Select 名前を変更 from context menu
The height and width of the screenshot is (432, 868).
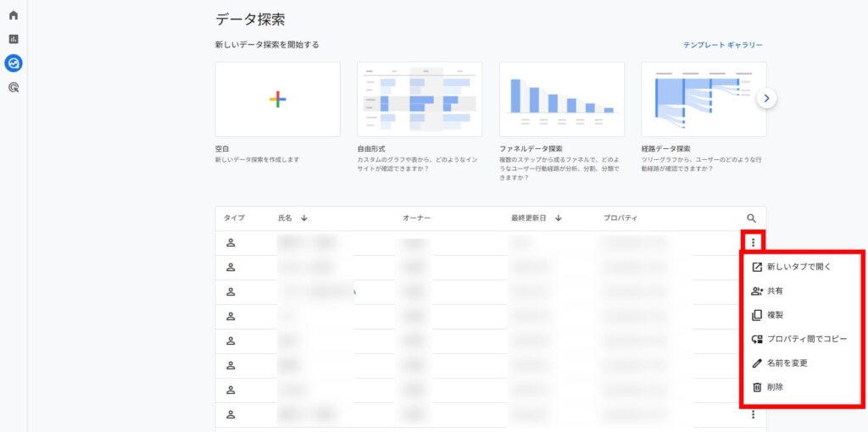[786, 363]
